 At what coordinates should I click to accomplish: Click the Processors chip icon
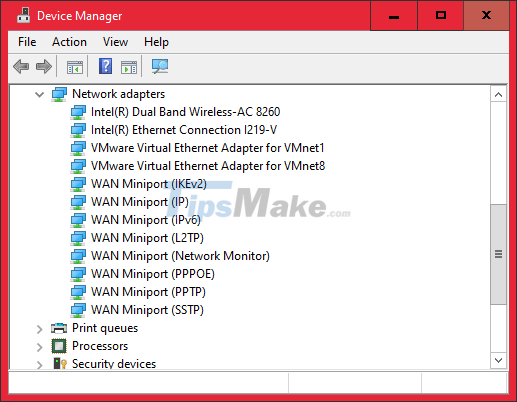tap(59, 346)
